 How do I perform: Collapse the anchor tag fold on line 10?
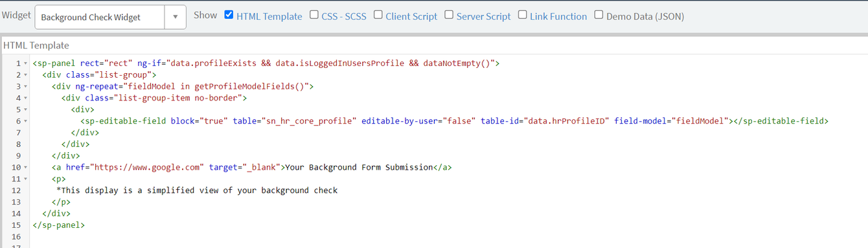[25, 168]
